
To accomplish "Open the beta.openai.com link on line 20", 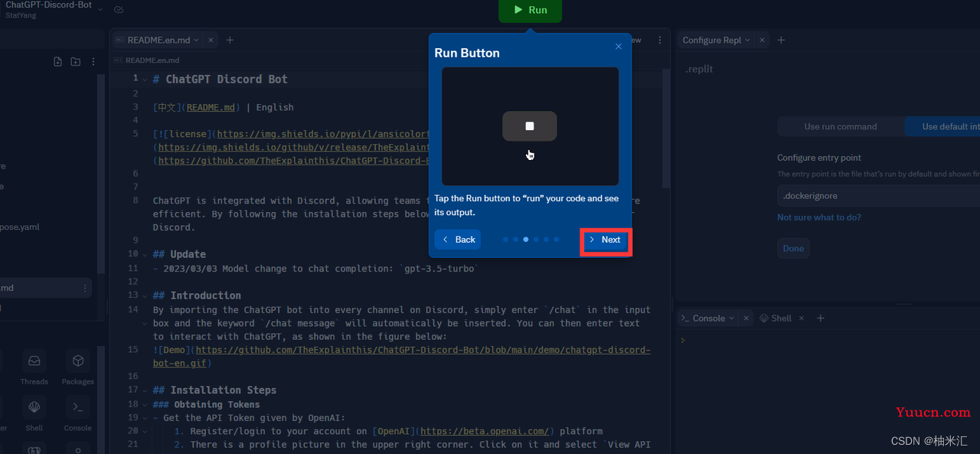I will pos(484,431).
